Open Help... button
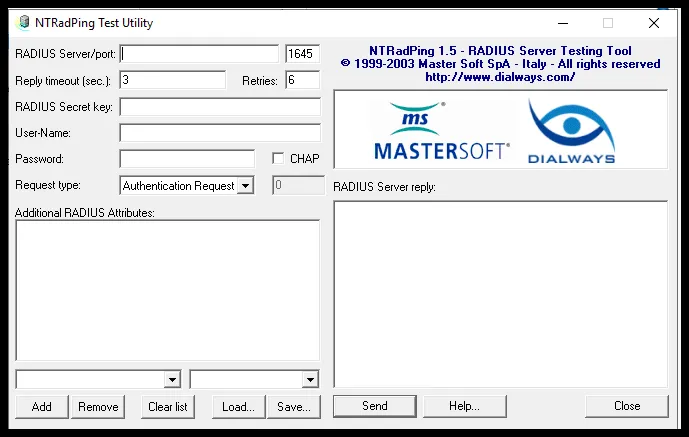Screen dimensions: 689x437 (464, 406)
